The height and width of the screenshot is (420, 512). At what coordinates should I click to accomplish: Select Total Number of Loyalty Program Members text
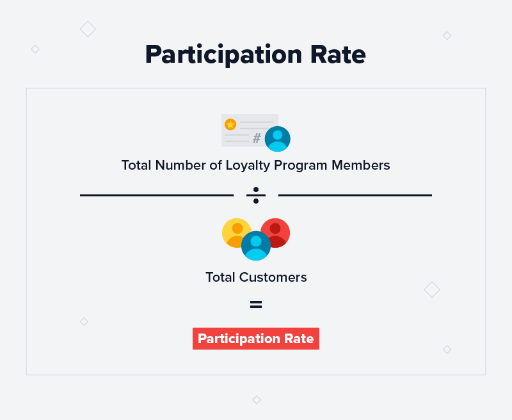coord(255,165)
